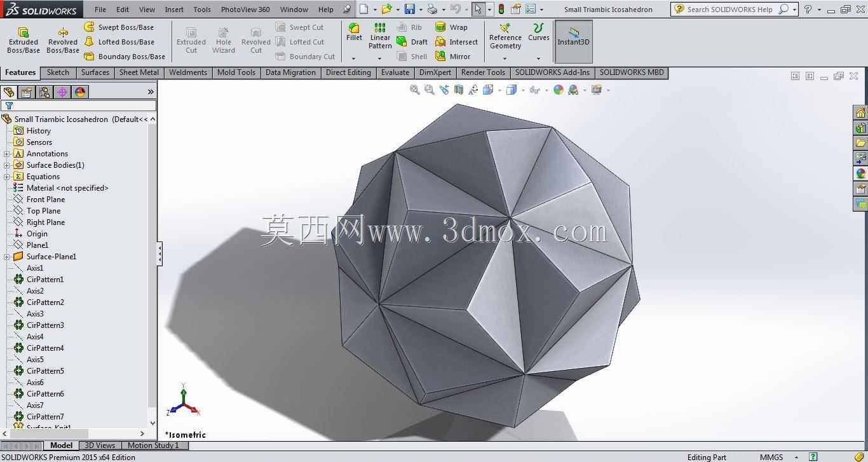Expand the Surface-Plane1 feature node
This screenshot has width=868, height=462.
click(6, 257)
